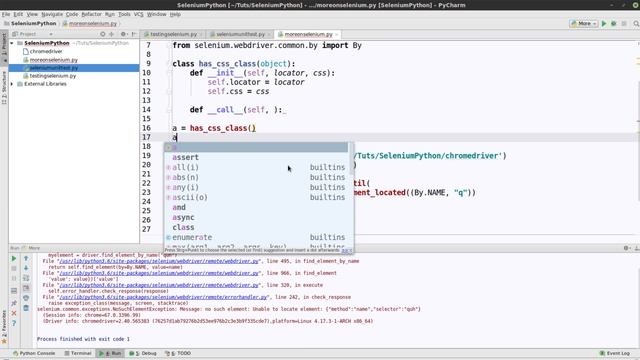Open Debug tool window
Viewport: 640px width, 360px height.
click(x=143, y=353)
